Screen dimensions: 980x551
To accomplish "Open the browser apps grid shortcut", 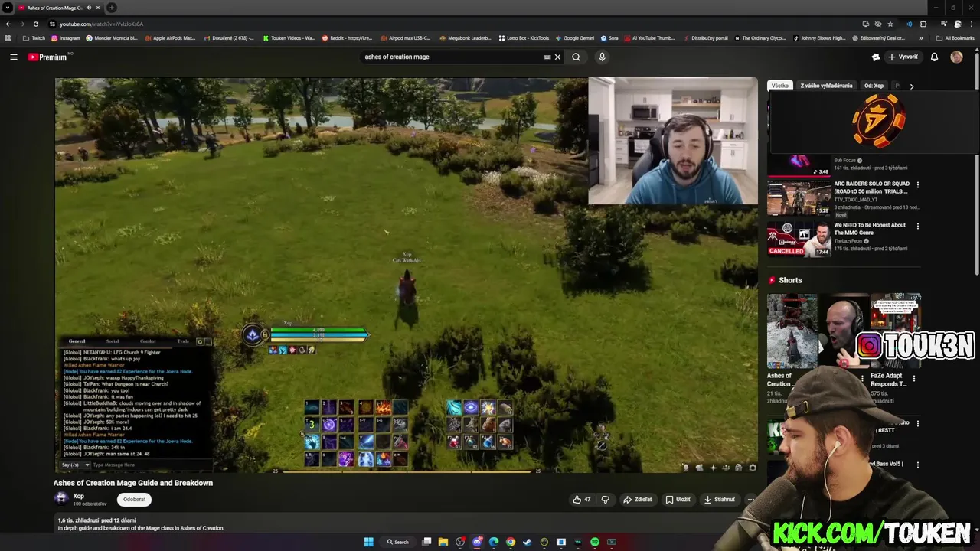I will [8, 38].
